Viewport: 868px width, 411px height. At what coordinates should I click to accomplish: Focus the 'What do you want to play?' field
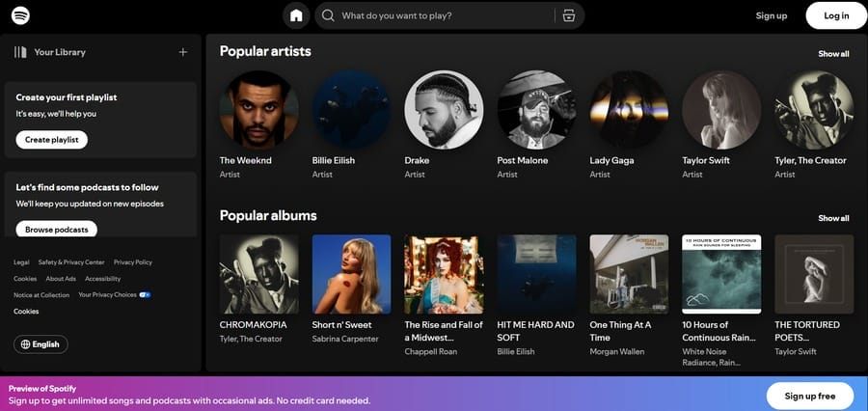449,15
